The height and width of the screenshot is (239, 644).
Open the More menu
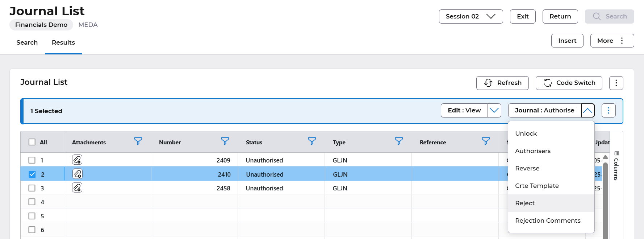click(612, 41)
